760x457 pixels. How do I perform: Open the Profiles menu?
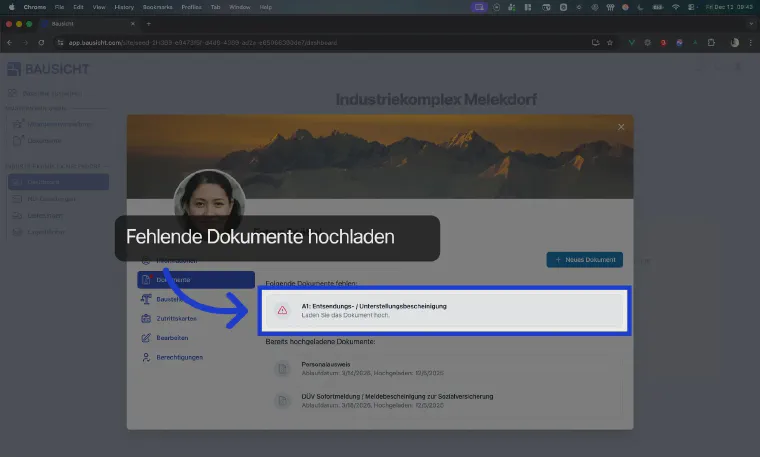(x=191, y=7)
